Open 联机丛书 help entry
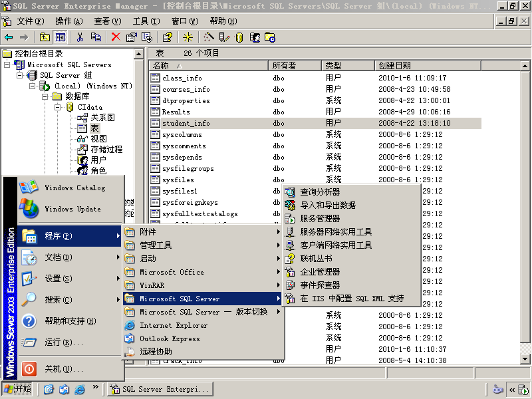This screenshot has height=399, width=532. pyautogui.click(x=352, y=259)
